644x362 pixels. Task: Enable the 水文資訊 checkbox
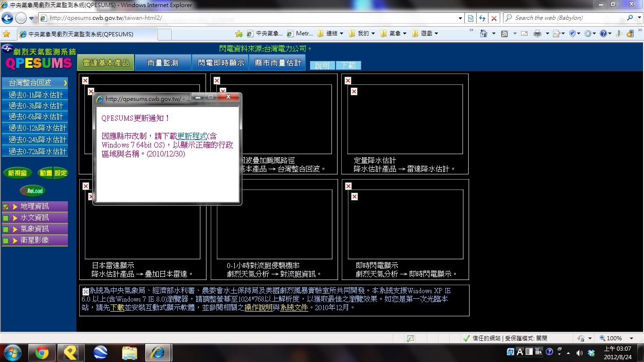click(x=6, y=218)
